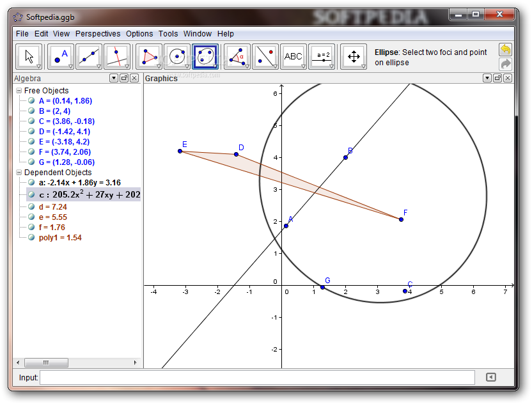Select the Circle with Center tool
This screenshot has width=532, height=404.
pos(177,56)
